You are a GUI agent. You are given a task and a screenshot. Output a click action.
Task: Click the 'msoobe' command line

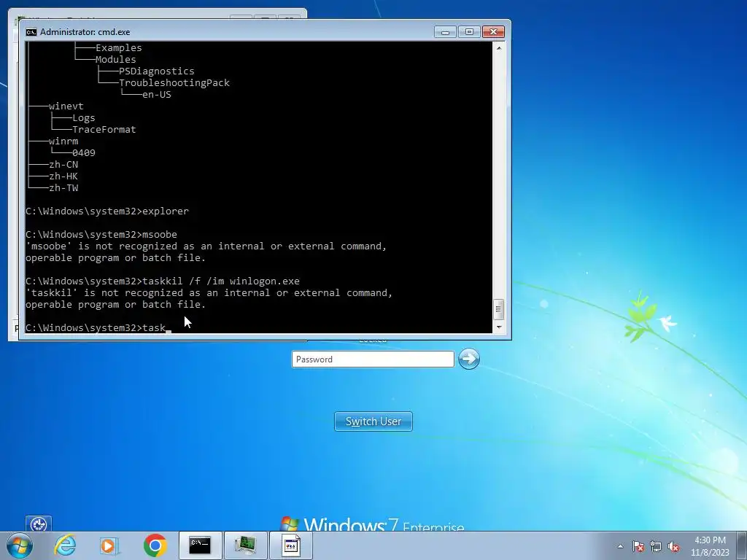tap(101, 234)
